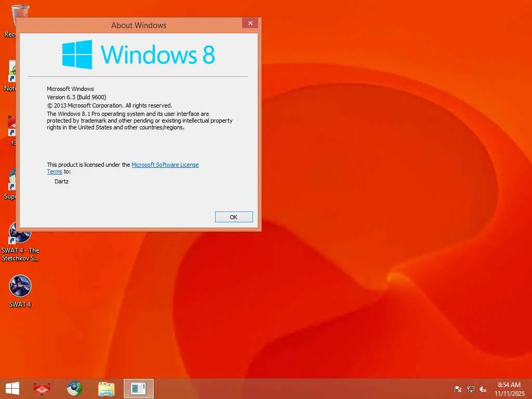Click the licensee name 'Dartz'
This screenshot has height=399, width=532.
pos(61,181)
